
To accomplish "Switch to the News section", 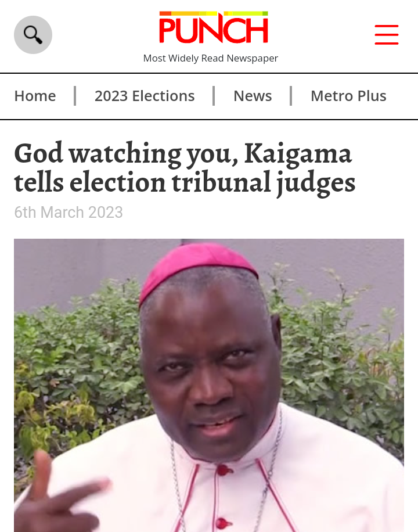I will [253, 96].
